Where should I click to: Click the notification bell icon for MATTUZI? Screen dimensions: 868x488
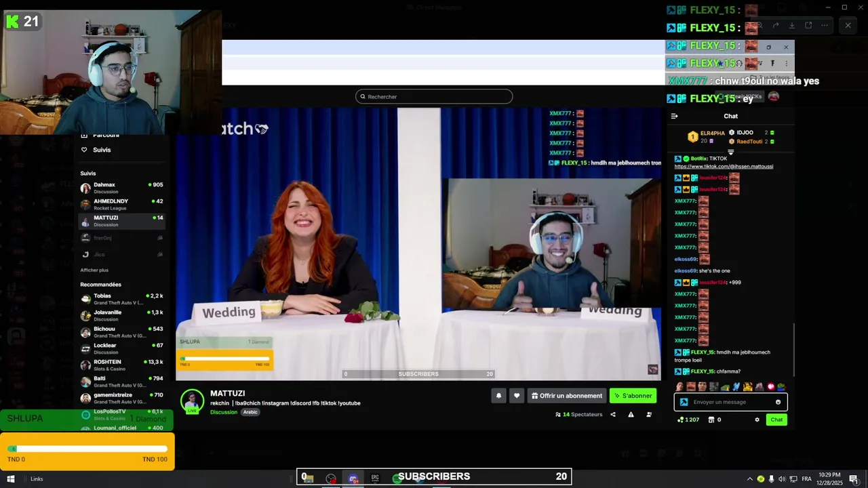pyautogui.click(x=498, y=396)
